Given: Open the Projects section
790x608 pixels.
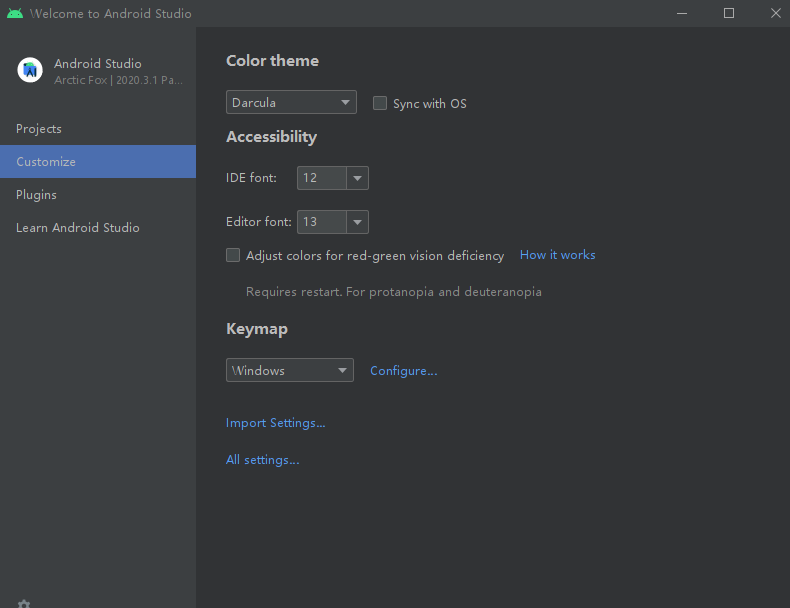Looking at the screenshot, I should (x=98, y=128).
